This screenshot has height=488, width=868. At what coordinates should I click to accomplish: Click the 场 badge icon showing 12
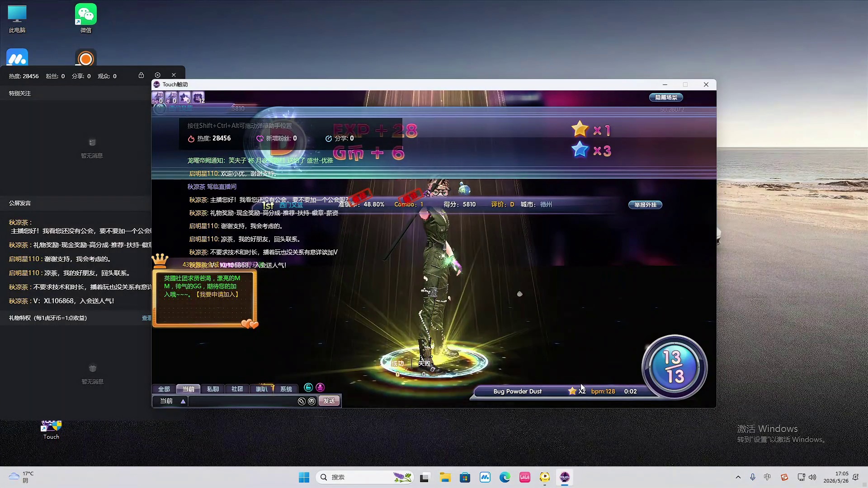click(x=198, y=98)
